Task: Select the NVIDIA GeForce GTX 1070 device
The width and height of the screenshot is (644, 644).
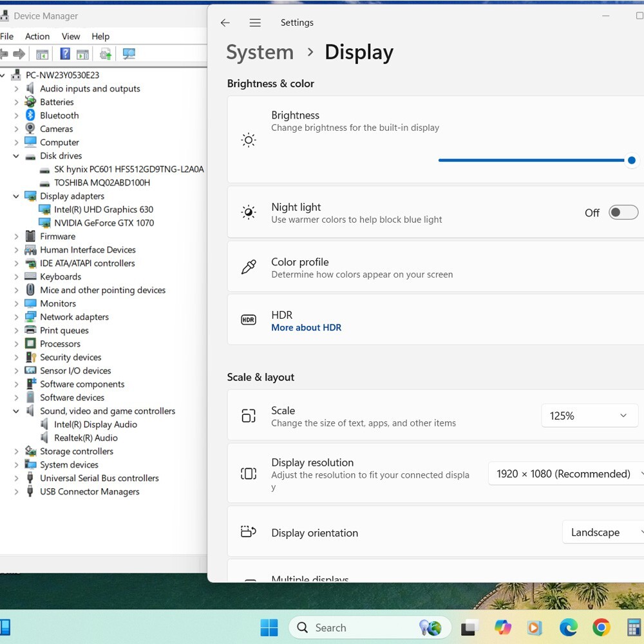Action: coord(104,223)
